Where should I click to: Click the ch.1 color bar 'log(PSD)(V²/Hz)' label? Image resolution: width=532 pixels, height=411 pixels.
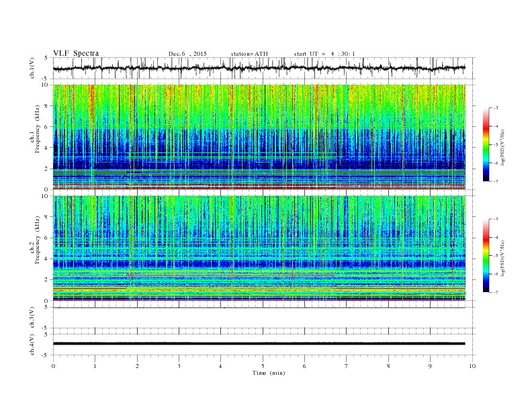pos(503,147)
